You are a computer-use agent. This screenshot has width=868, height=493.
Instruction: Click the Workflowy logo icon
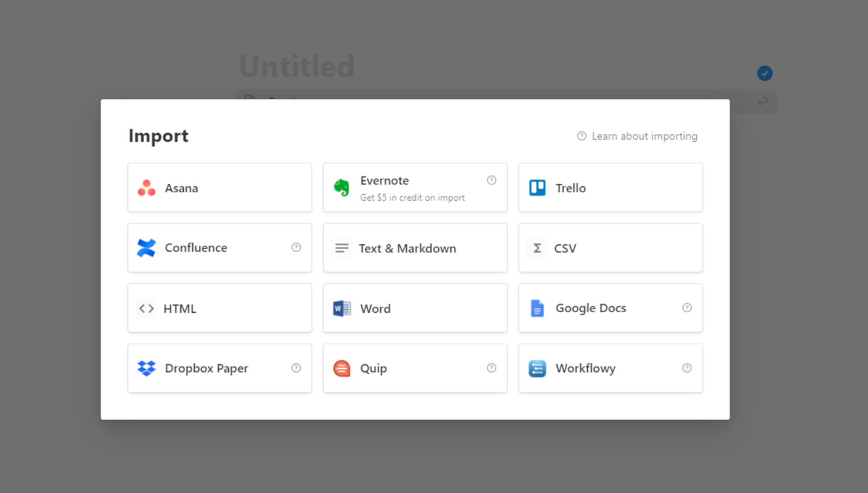[x=537, y=368]
